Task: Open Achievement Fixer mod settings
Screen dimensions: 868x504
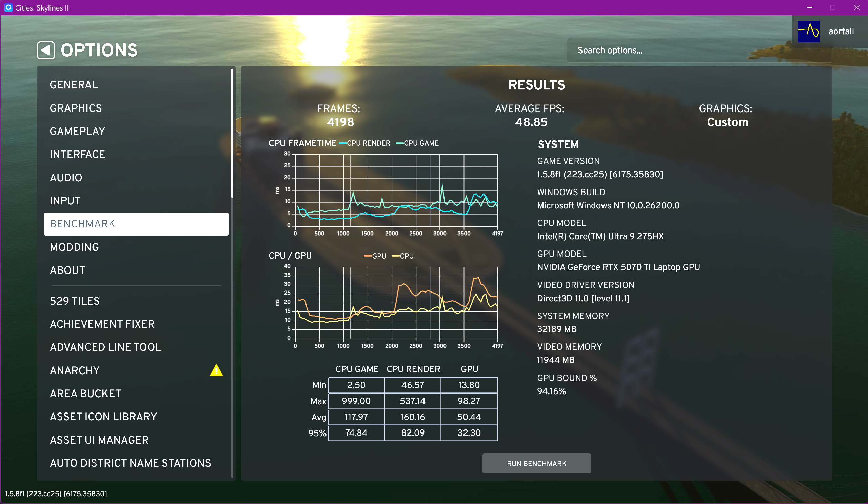Action: (136, 324)
